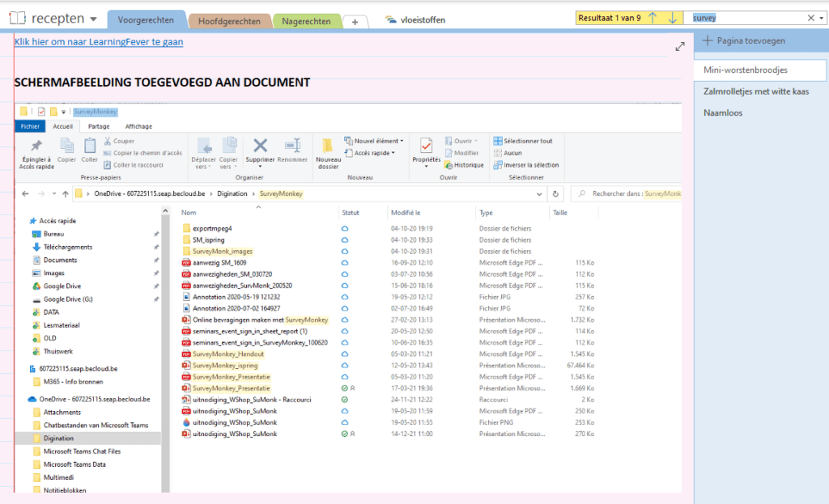This screenshot has width=829, height=504.
Task: Select the Dignation folder in tree
Action: click(58, 438)
